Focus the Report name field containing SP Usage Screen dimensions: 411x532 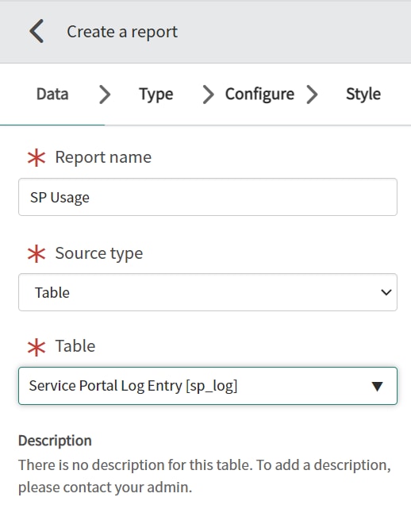(208, 197)
